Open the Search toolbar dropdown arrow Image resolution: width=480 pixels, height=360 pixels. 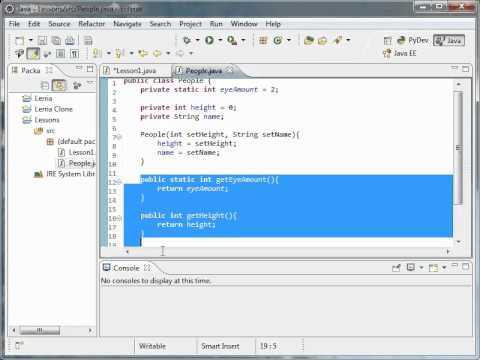click(348, 40)
